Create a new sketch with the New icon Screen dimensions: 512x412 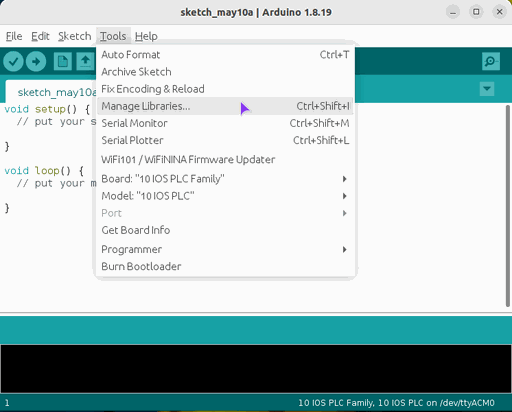(63, 62)
